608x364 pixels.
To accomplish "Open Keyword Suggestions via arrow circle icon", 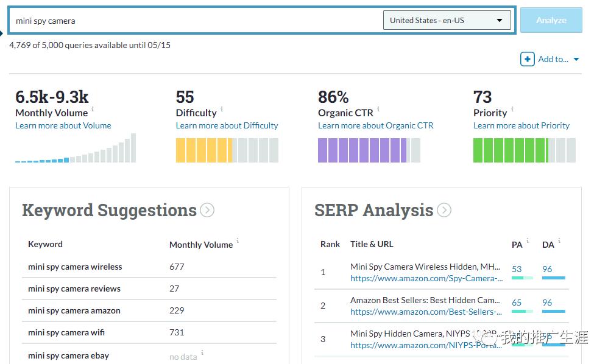I will pos(207,211).
